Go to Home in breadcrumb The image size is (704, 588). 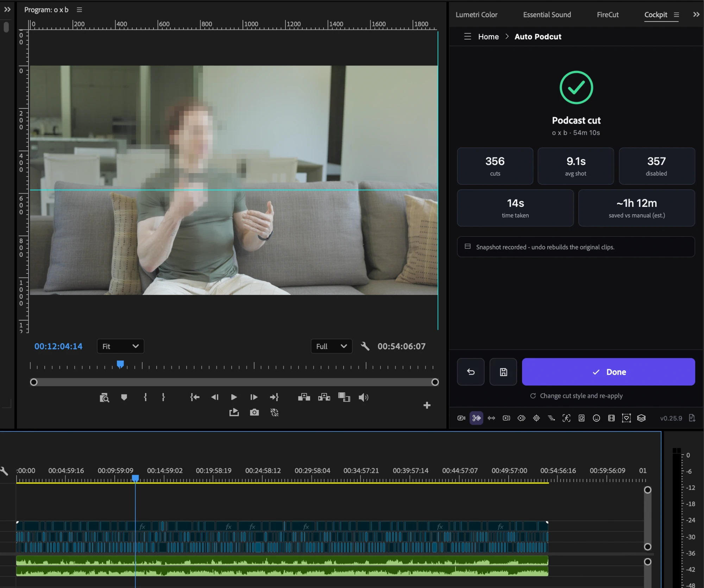(488, 37)
